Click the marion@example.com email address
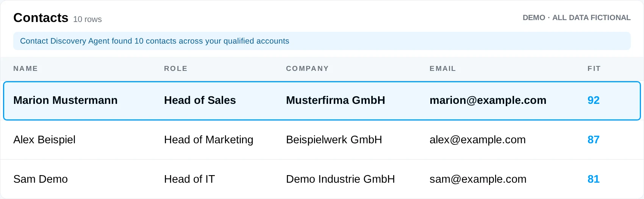Screen dimensions: 644x199 coord(488,100)
